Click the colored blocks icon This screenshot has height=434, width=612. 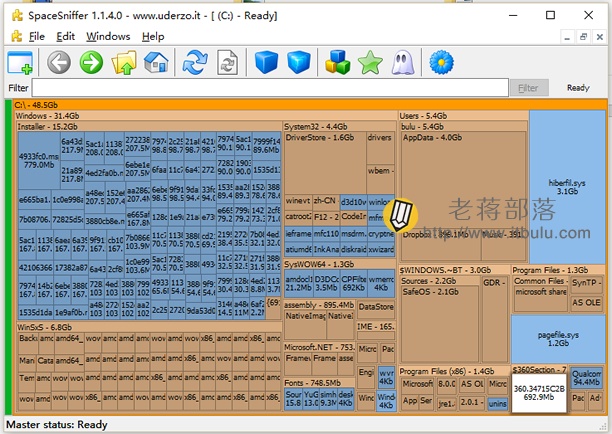[x=338, y=62]
